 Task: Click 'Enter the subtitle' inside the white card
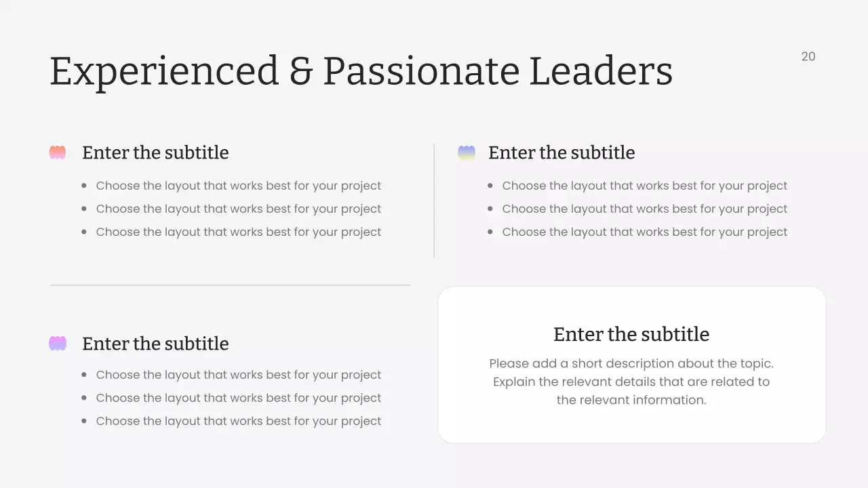pos(631,334)
